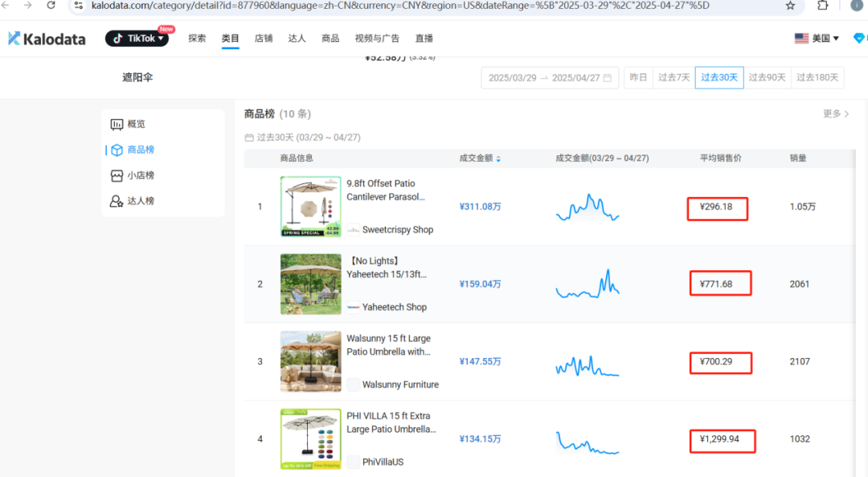The image size is (868, 477).
Task: Click the 概览 chart icon in sidebar
Action: tap(117, 124)
